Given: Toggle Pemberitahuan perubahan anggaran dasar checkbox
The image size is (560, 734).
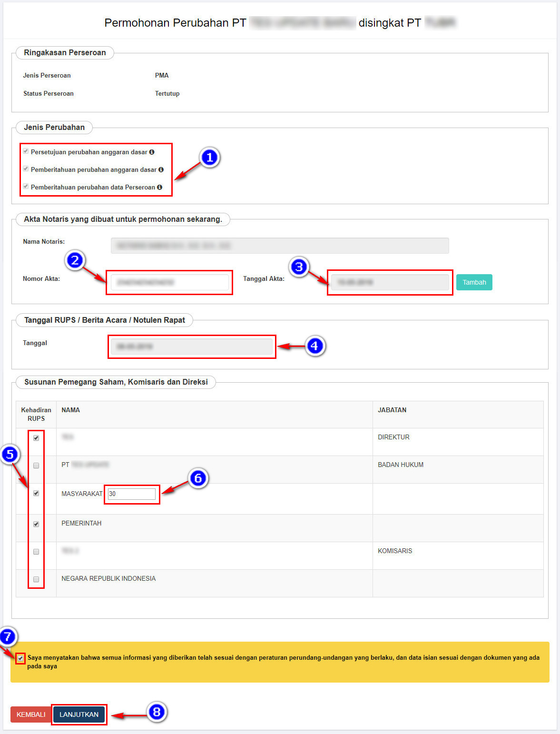Looking at the screenshot, I should [x=26, y=169].
